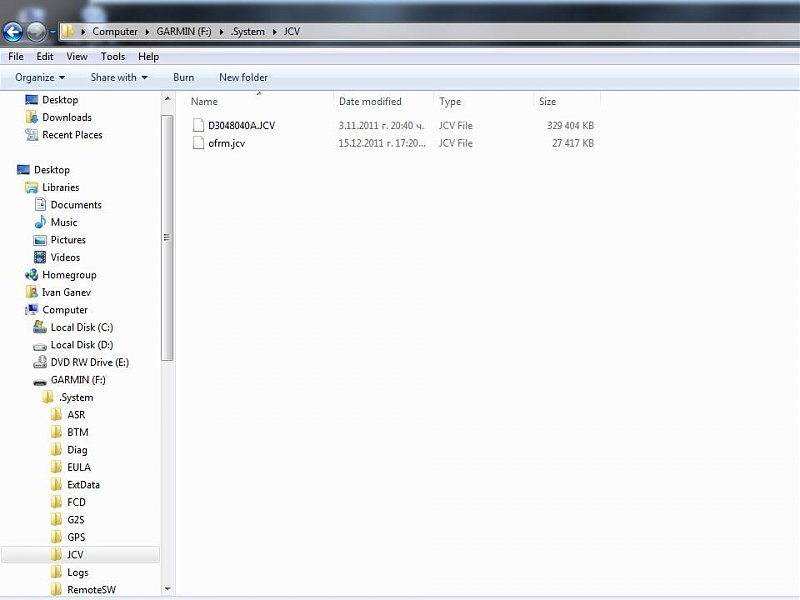Open Documents library
Image resolution: width=800 pixels, height=600 pixels.
tap(76, 205)
